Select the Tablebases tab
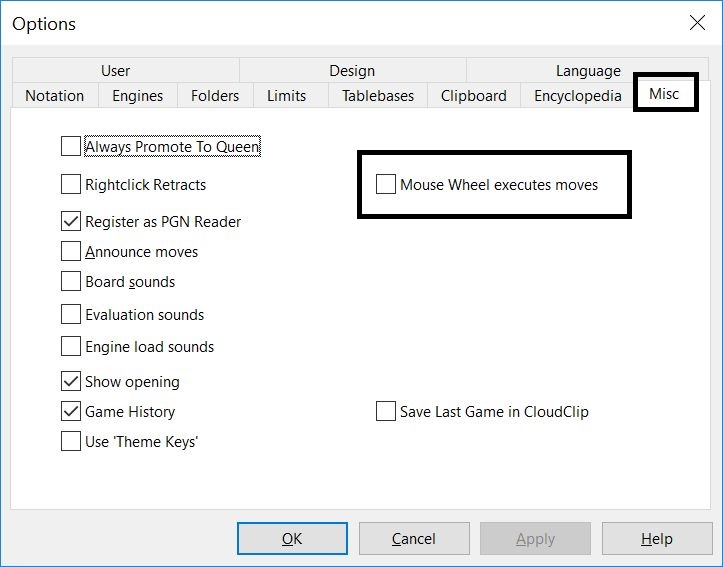723x567 pixels. (x=377, y=96)
